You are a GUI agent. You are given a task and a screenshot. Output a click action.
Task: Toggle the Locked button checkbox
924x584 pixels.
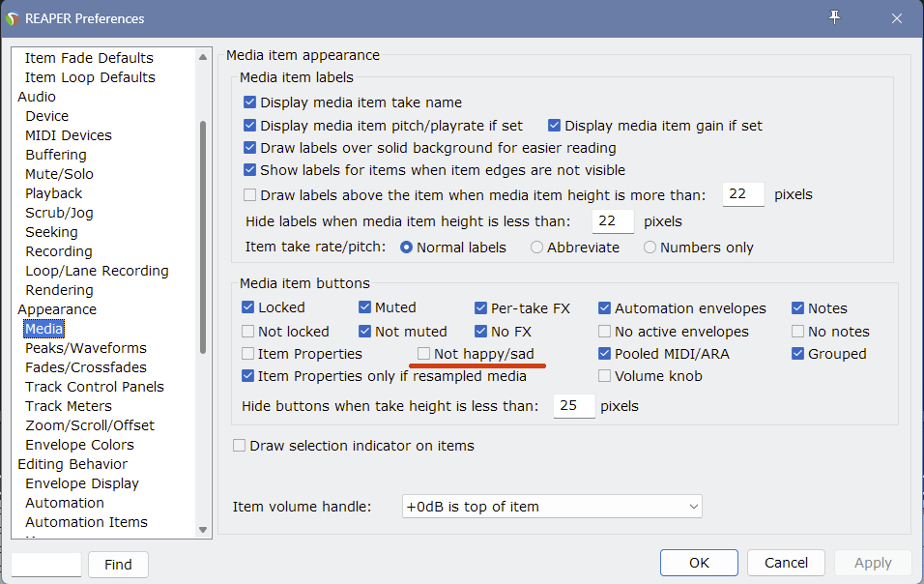point(248,307)
